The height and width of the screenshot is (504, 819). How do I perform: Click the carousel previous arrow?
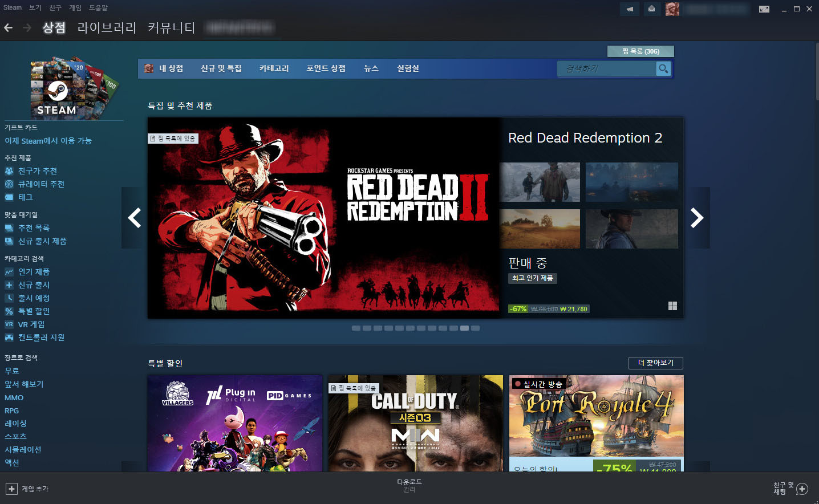click(135, 218)
